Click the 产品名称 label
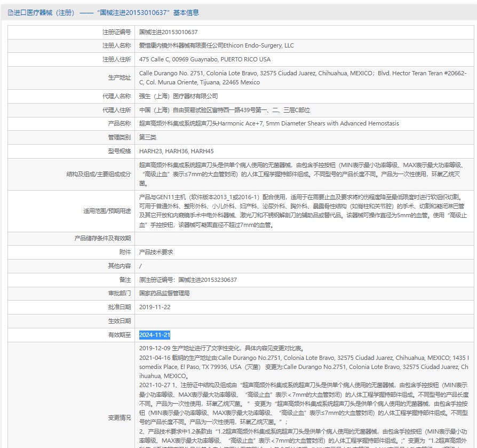The image size is (477, 448). [x=120, y=123]
